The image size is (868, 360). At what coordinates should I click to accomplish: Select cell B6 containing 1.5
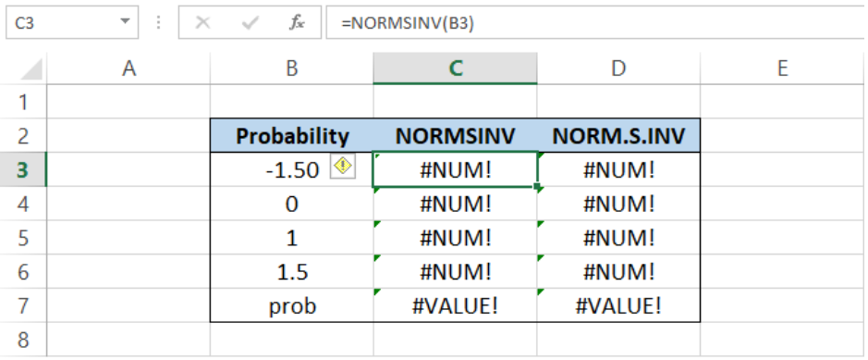pyautogui.click(x=292, y=271)
